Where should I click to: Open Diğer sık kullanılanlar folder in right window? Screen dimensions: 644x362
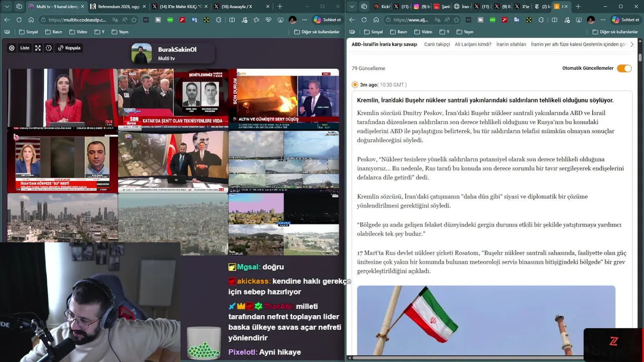click(x=615, y=32)
